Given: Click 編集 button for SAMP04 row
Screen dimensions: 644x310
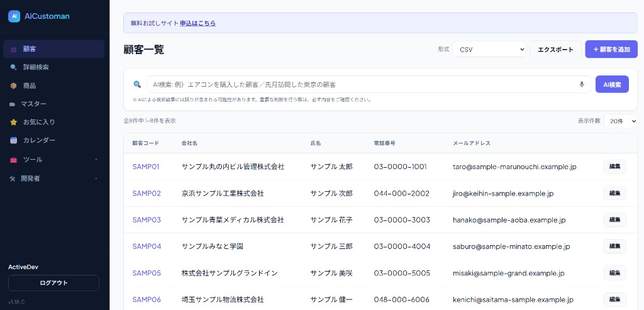Looking at the screenshot, I should [x=614, y=246].
